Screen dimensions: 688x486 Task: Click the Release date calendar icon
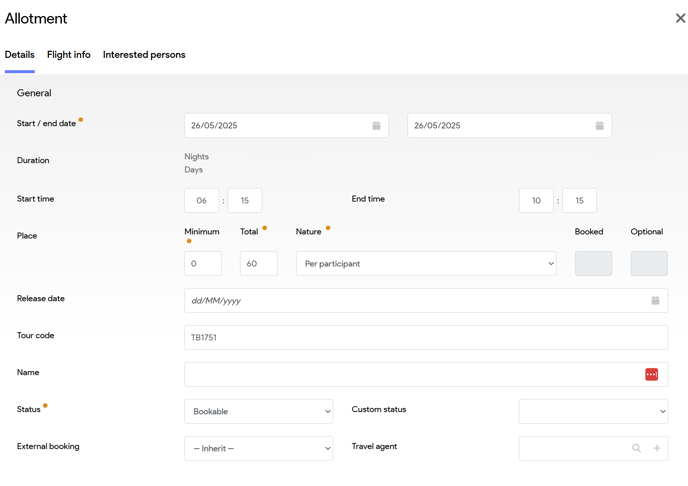click(655, 300)
